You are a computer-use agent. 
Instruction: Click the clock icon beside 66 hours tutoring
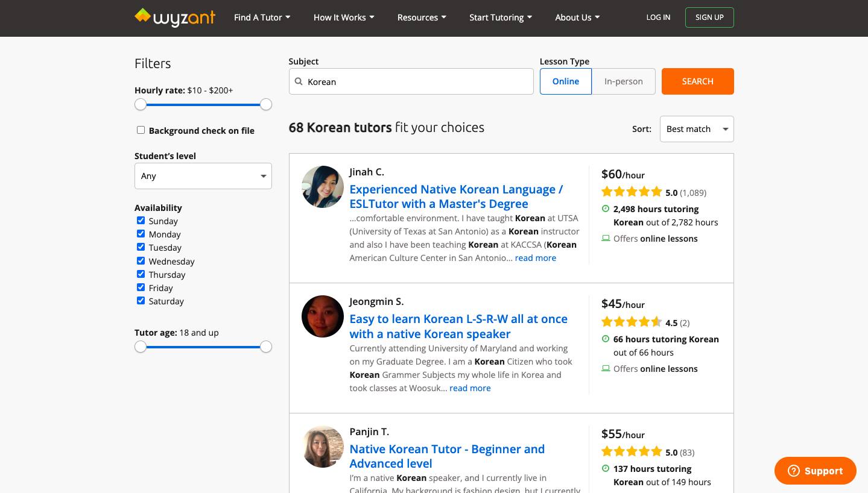pos(606,339)
